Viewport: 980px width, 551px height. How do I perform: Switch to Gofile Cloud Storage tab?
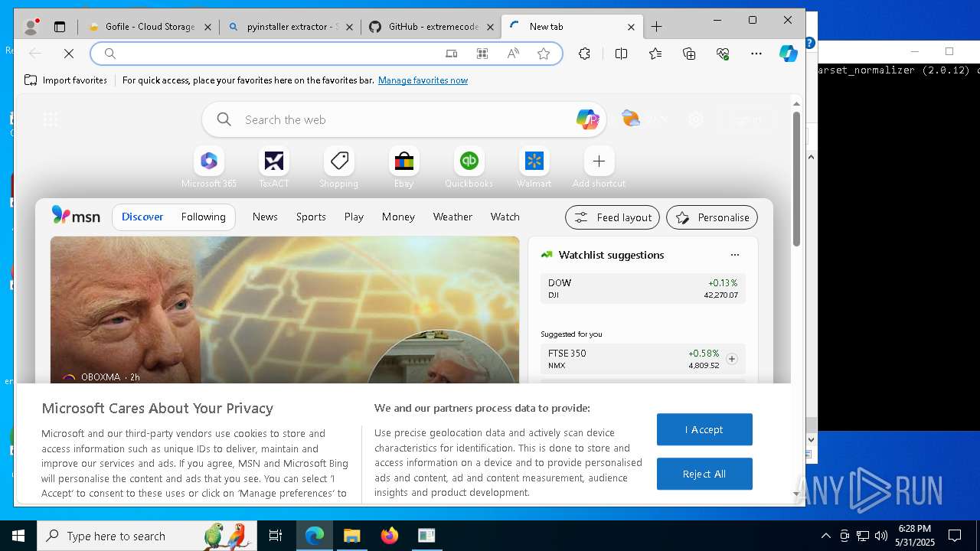[x=151, y=27]
